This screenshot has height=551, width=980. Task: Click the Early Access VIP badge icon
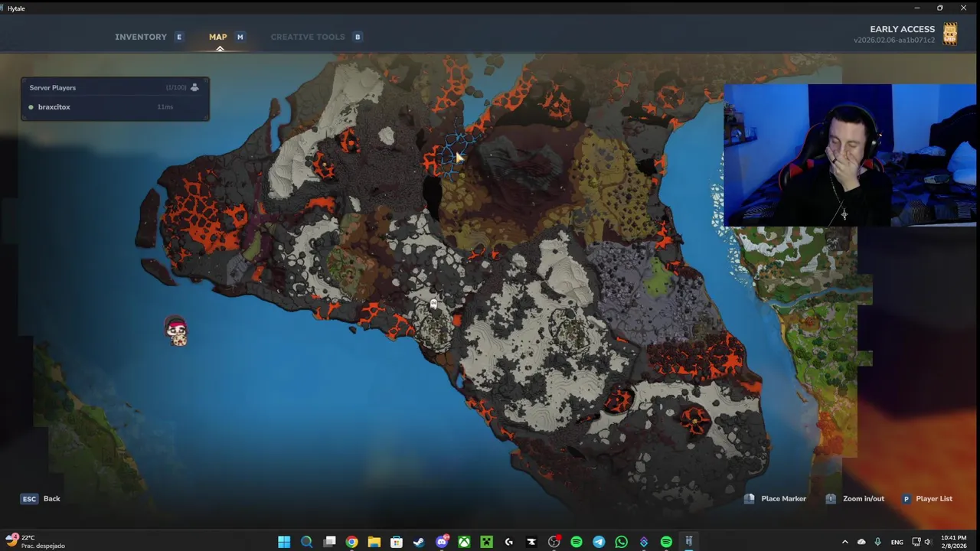coord(950,34)
